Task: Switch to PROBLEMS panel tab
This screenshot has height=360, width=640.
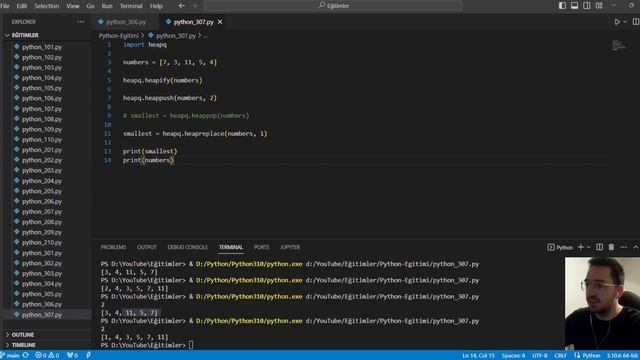Action: (113, 247)
